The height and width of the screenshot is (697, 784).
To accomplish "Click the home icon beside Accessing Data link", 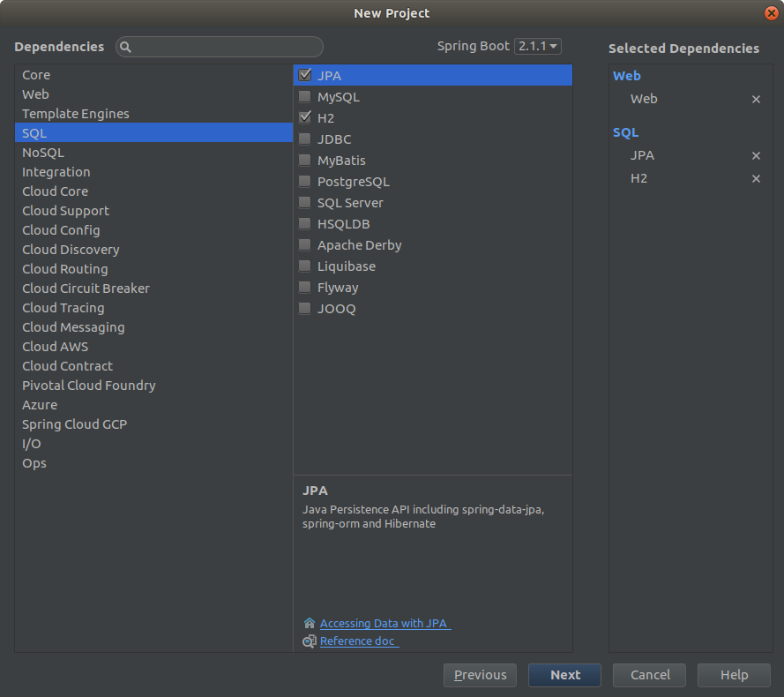I will click(x=309, y=623).
